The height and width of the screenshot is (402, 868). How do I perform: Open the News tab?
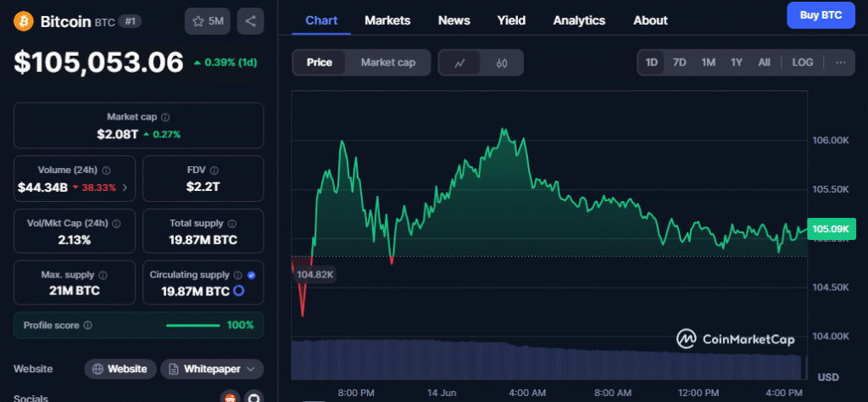tap(454, 20)
